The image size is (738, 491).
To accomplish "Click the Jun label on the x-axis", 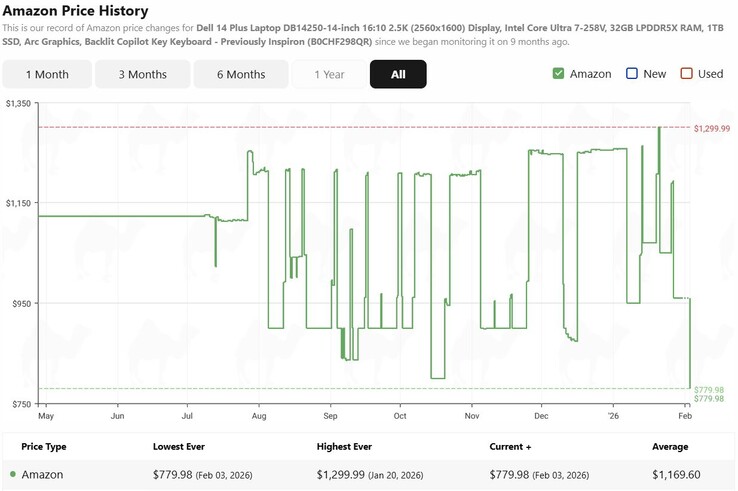I will 118,416.
